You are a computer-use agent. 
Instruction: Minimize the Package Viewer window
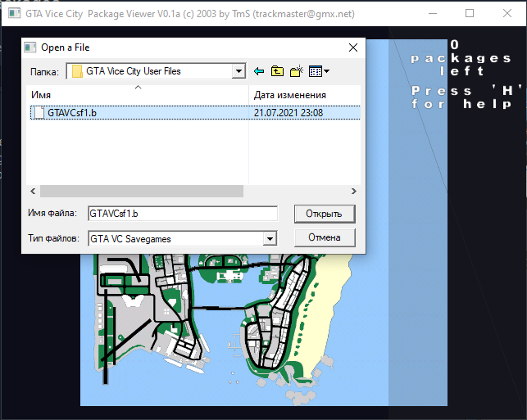click(433, 13)
